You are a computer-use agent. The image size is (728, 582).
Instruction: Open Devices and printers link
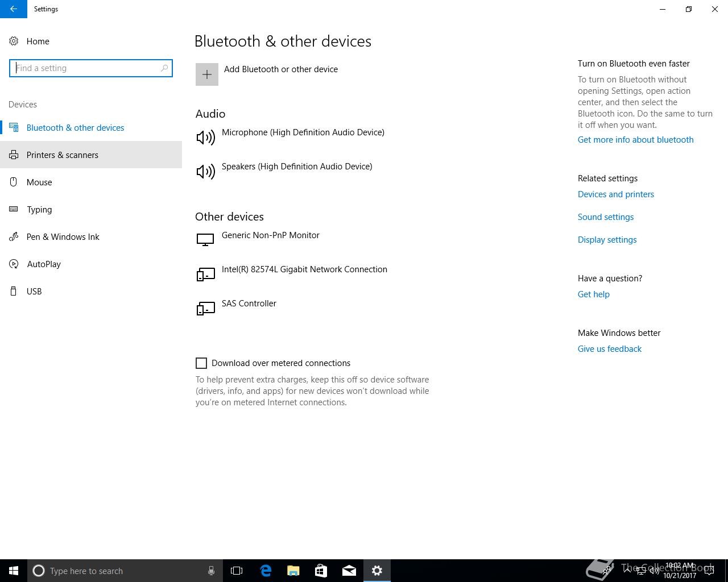coord(616,194)
